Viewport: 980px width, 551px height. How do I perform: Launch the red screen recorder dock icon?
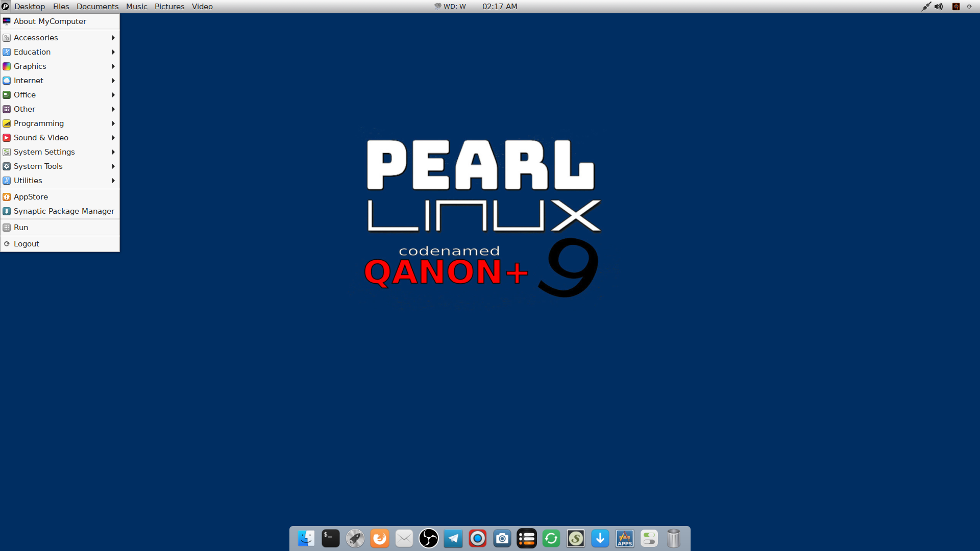[478, 538]
